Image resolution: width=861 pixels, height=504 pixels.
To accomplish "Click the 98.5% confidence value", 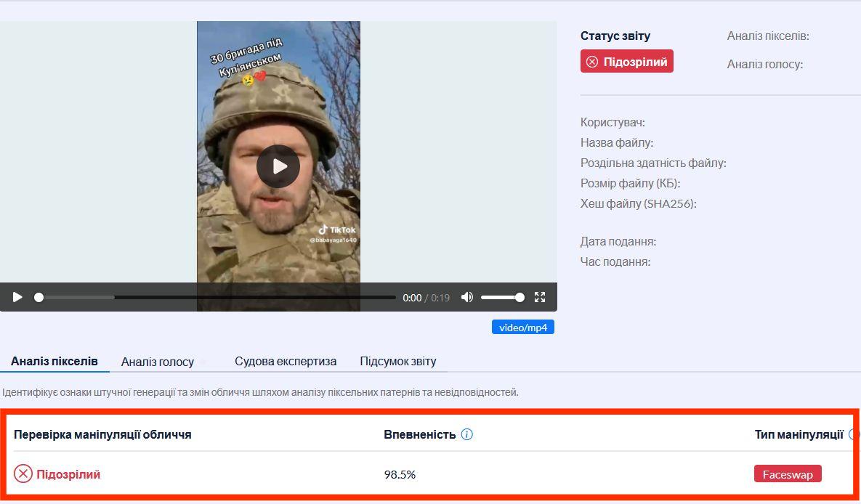I will click(x=400, y=475).
